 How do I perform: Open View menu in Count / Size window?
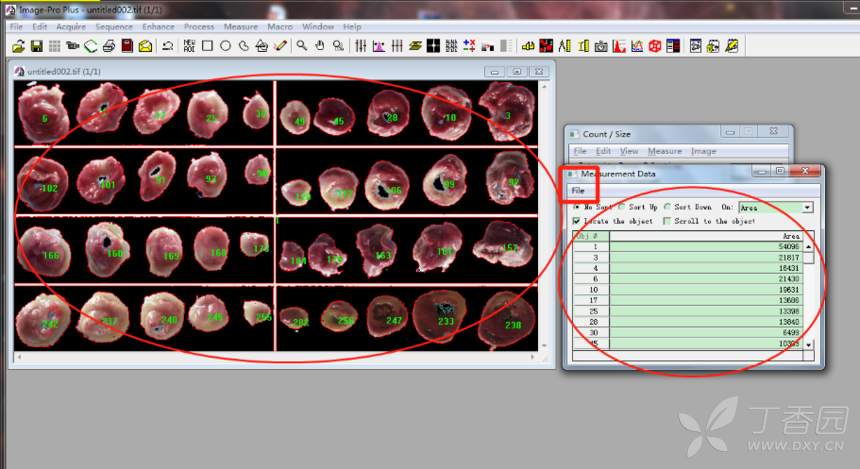[x=629, y=151]
